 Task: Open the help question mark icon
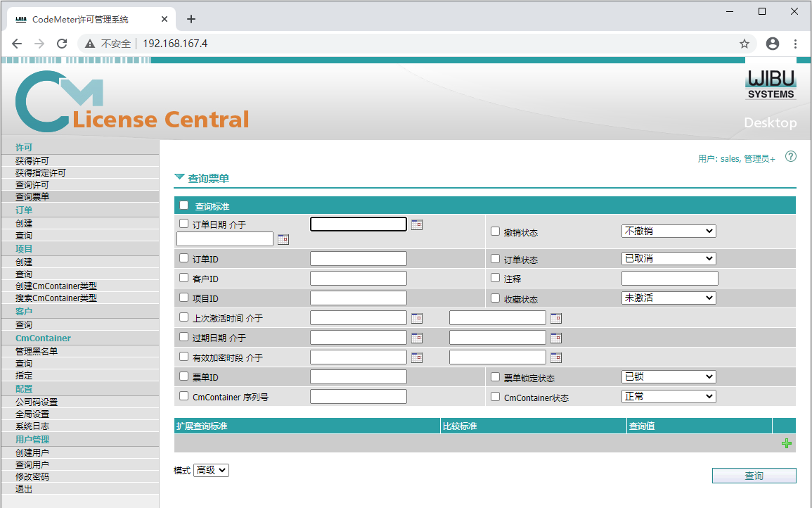point(790,156)
